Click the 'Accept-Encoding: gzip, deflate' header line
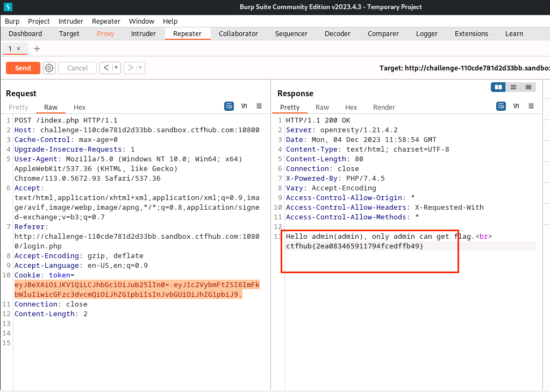Screen dimensions: 550x392 (x=79, y=256)
